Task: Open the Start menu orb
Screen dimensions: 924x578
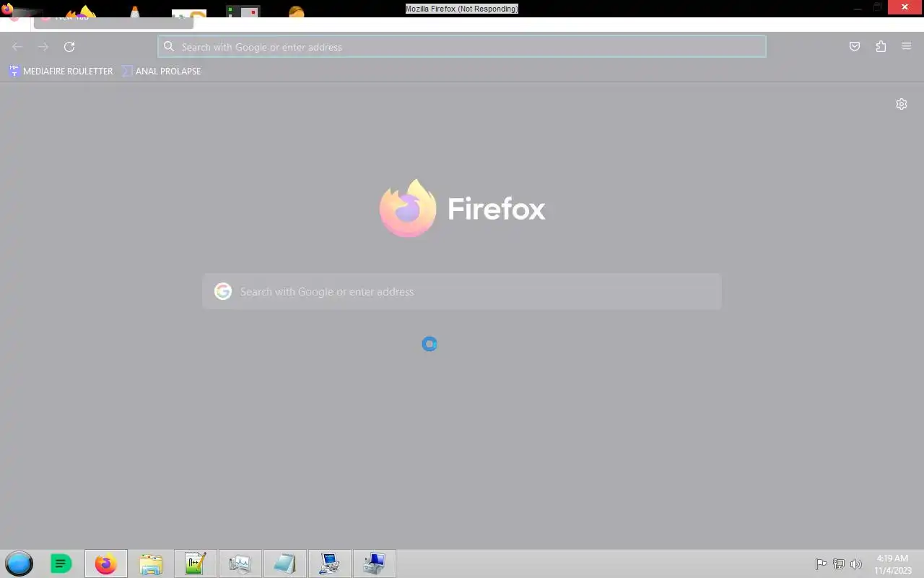Action: click(x=19, y=564)
